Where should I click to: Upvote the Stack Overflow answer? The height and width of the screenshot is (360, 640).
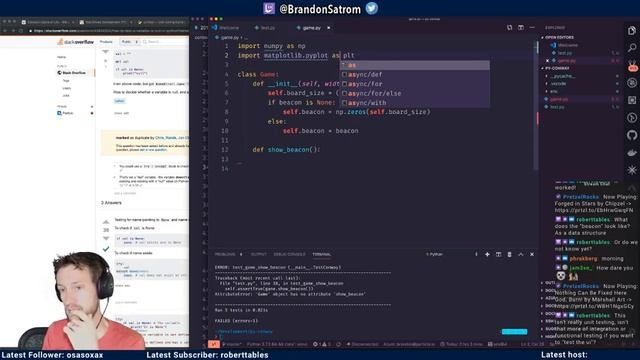[106, 222]
